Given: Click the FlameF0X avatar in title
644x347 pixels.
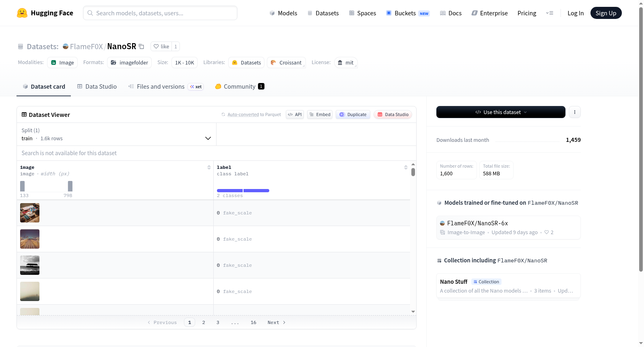Looking at the screenshot, I should (66, 46).
